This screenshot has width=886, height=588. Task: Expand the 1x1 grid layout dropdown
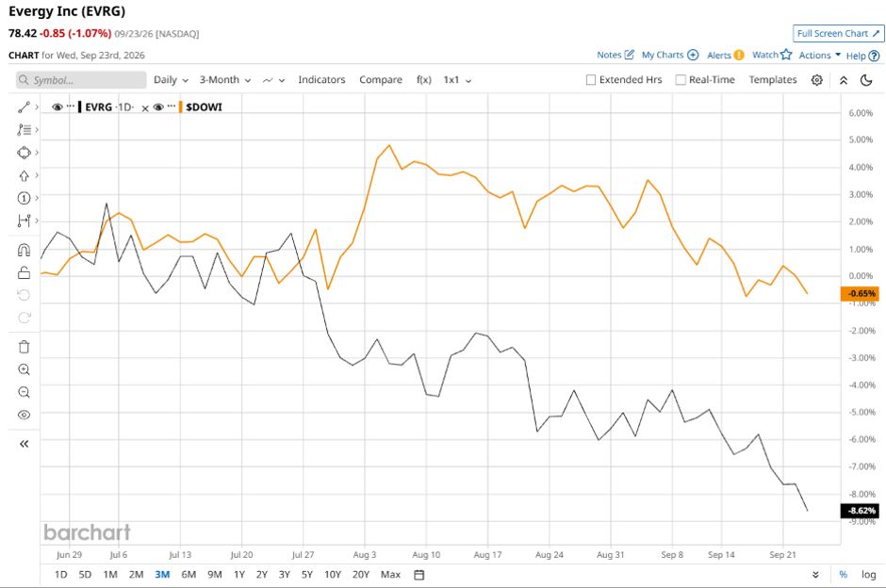pos(457,80)
